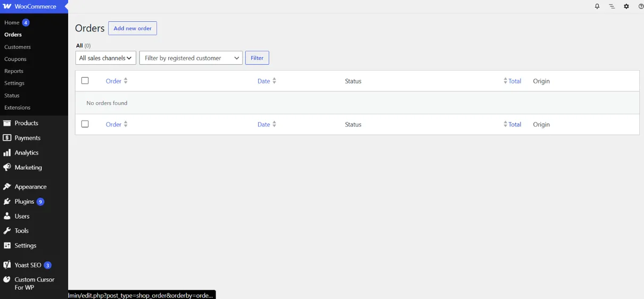Click the Custom Cursor For WP icon
The width and height of the screenshot is (644, 299).
pyautogui.click(x=7, y=279)
